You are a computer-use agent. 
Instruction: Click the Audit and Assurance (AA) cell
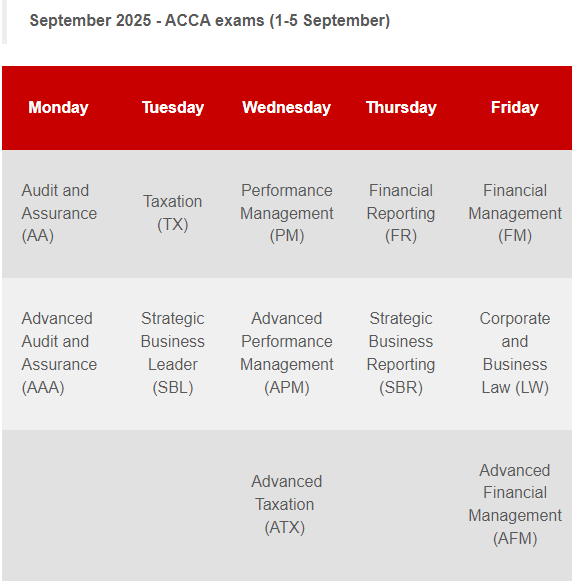tap(59, 213)
